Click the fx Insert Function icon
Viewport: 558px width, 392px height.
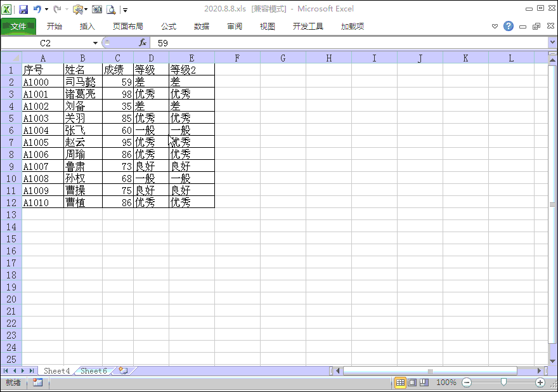pyautogui.click(x=143, y=42)
